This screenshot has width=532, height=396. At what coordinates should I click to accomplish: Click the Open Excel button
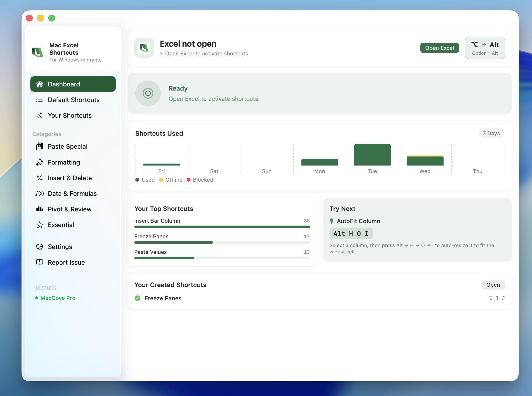click(439, 48)
